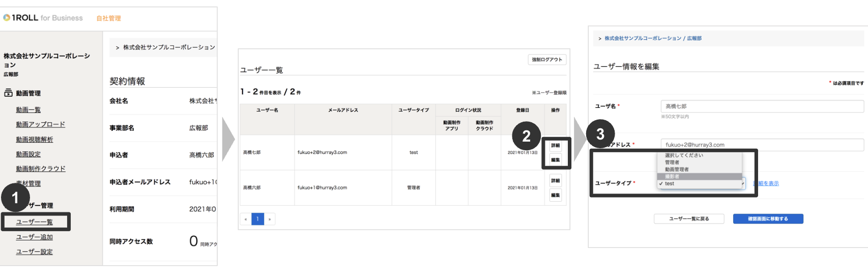Open 動画視聴解析 in the sidebar
868x274 pixels.
point(34,139)
